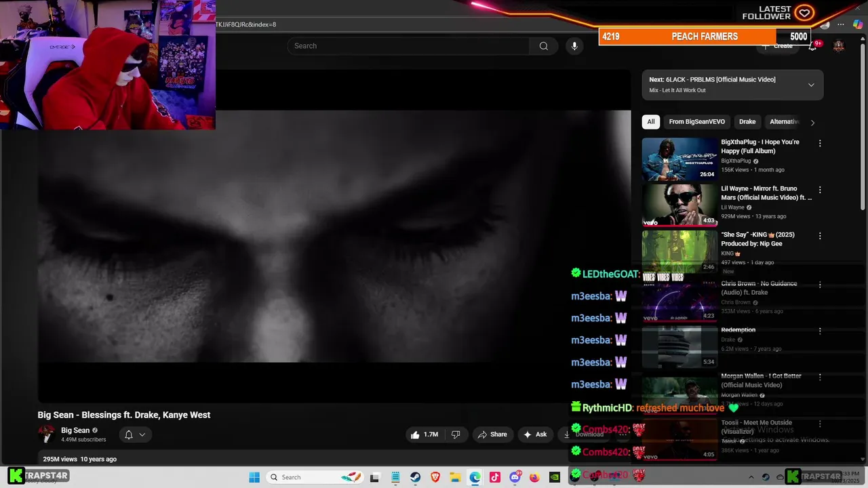Open Lil Wayne Mirror thumbnail 4:03
868x488 pixels.
pyautogui.click(x=679, y=205)
